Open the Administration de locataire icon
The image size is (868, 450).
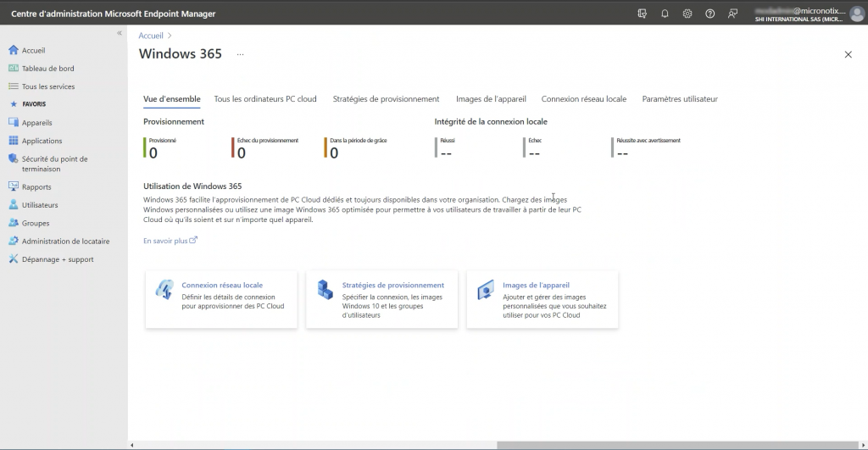point(14,241)
